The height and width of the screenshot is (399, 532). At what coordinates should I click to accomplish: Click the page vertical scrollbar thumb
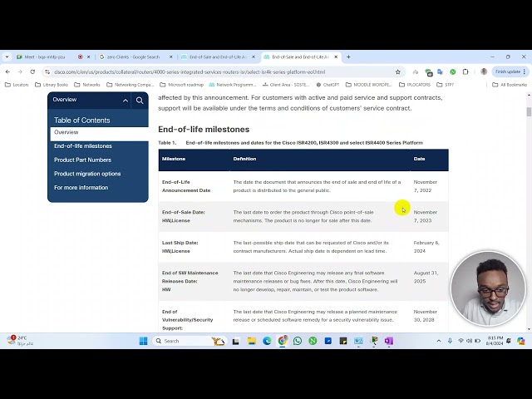(529, 111)
